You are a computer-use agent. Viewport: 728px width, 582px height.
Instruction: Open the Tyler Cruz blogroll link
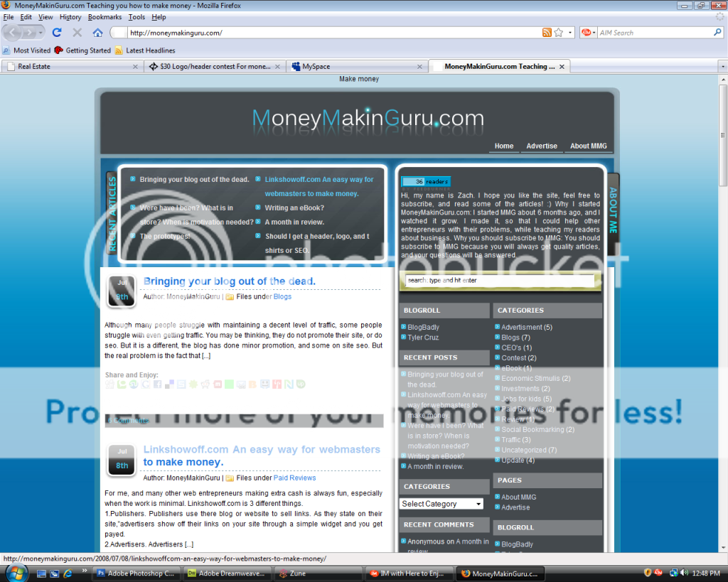pos(423,338)
